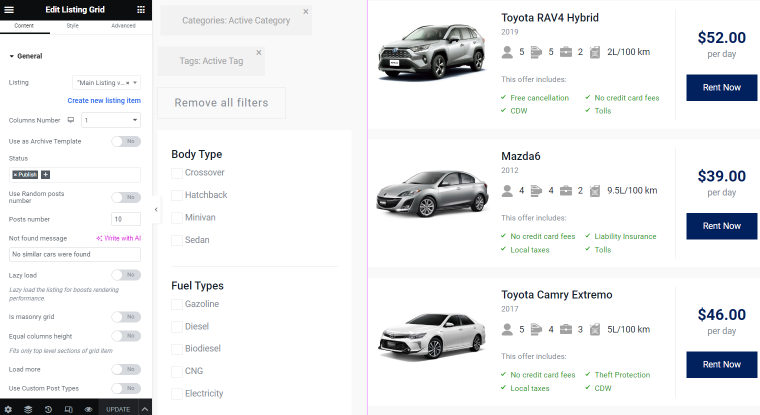
Task: Check the Diesel fuel type box
Action: 177,327
